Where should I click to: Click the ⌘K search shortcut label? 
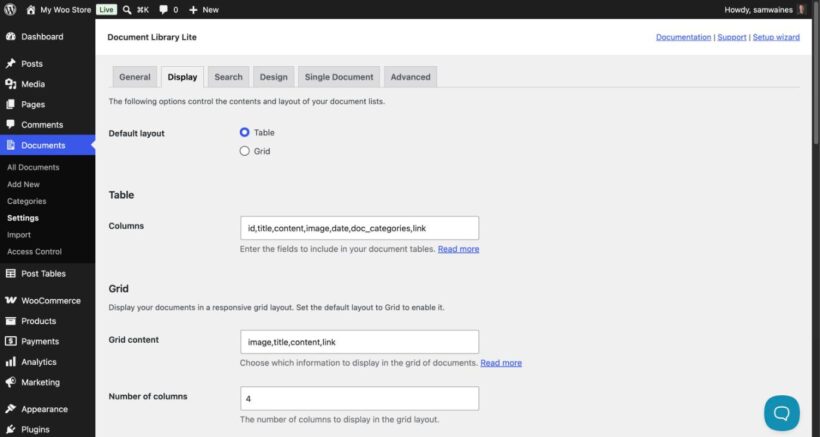point(143,9)
